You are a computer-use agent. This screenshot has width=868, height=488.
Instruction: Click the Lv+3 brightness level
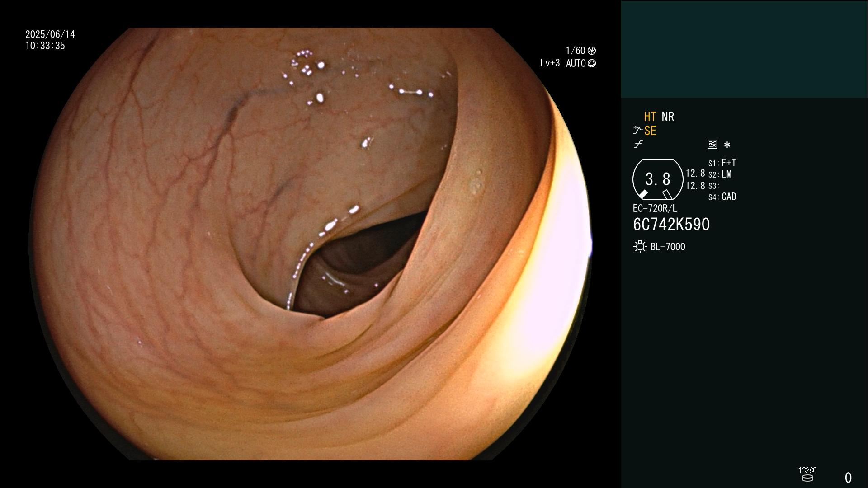click(550, 63)
